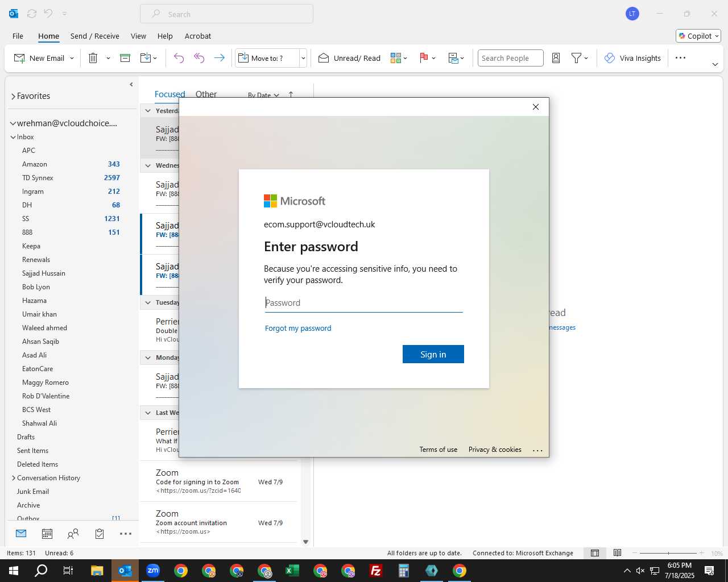Open the Move to dropdown arrow
Screen dimensions: 728x582
303,58
